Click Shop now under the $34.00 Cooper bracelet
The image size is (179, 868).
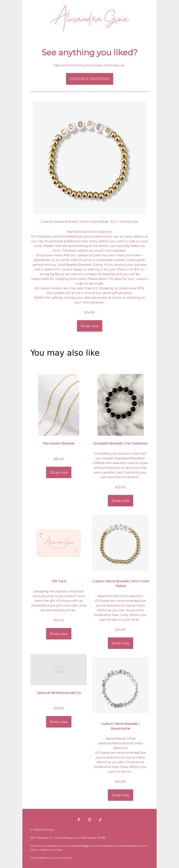89,326
